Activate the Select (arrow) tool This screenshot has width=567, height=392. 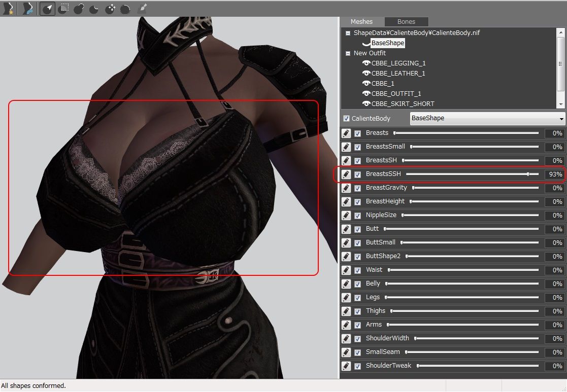[x=47, y=9]
